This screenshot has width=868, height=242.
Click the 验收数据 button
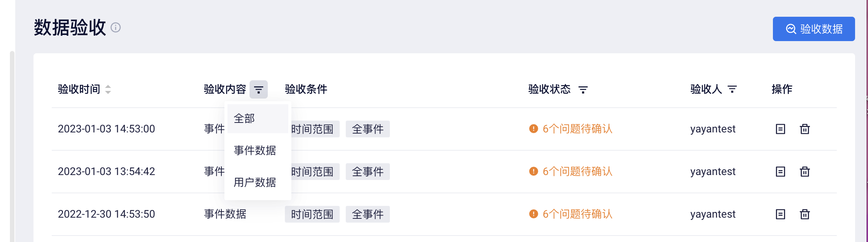(814, 29)
